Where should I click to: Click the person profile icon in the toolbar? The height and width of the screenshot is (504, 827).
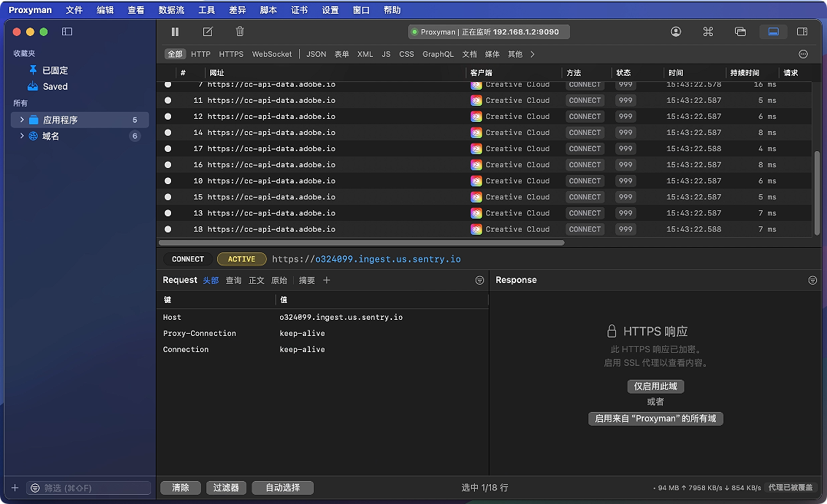click(x=676, y=31)
